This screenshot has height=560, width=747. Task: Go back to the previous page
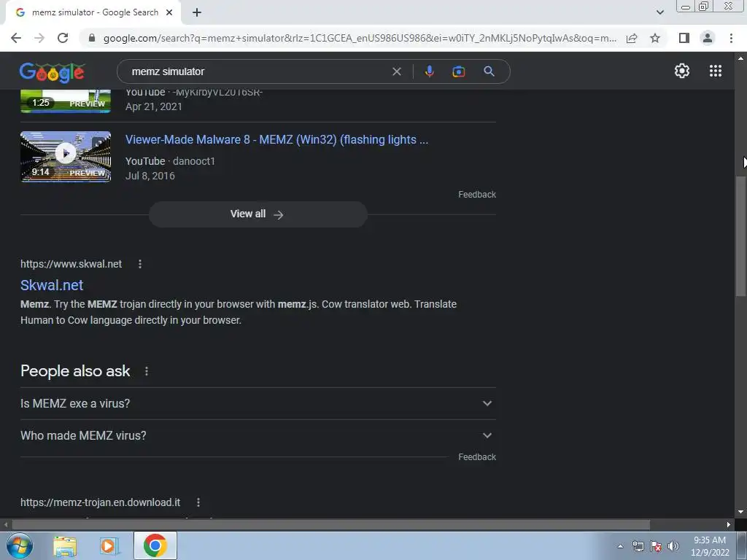(16, 38)
